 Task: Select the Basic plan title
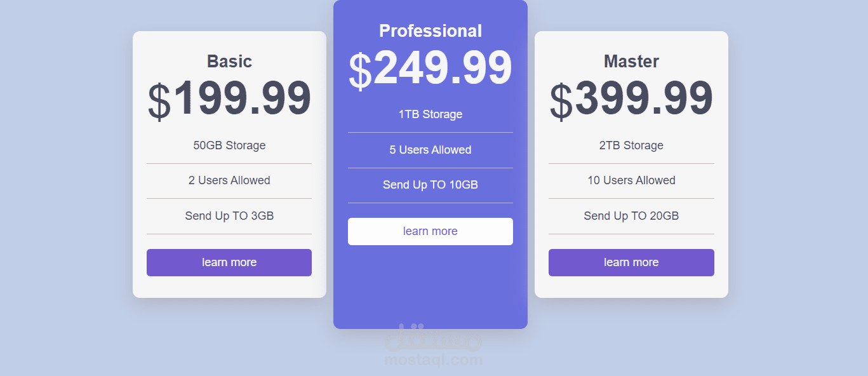click(x=229, y=61)
